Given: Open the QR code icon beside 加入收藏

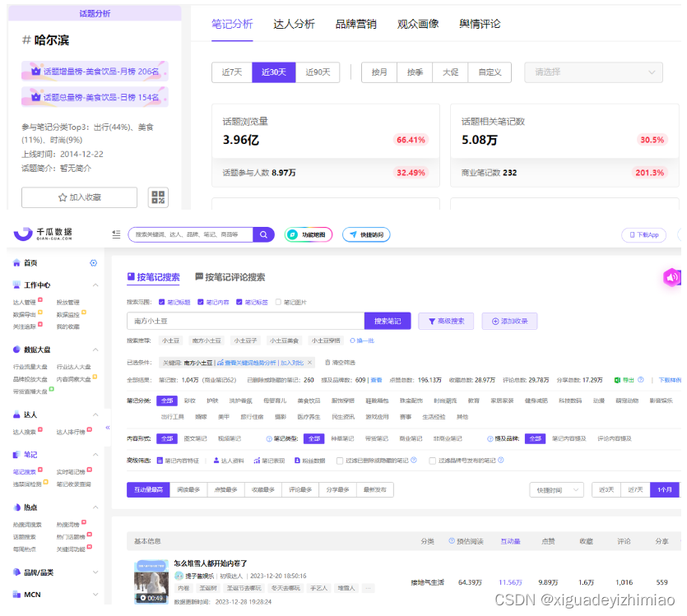Looking at the screenshot, I should [x=158, y=197].
